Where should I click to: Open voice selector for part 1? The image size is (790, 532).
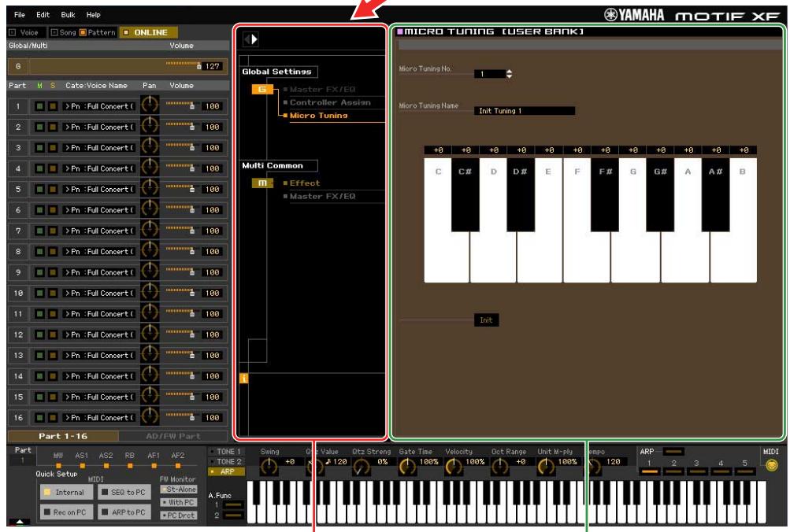tap(98, 106)
